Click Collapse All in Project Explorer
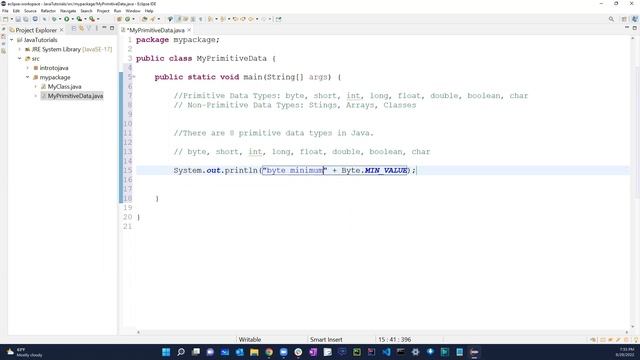Image resolution: width=640 pixels, height=360 pixels. click(74, 28)
